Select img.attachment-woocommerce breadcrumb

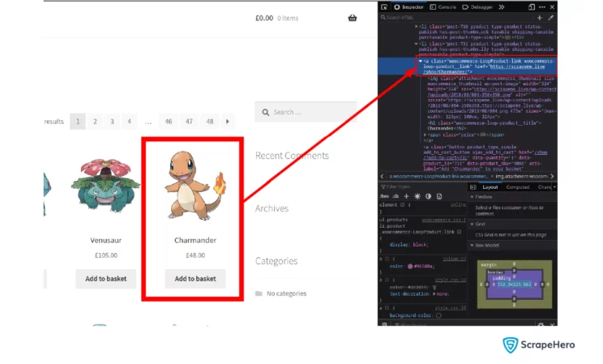pos(522,176)
